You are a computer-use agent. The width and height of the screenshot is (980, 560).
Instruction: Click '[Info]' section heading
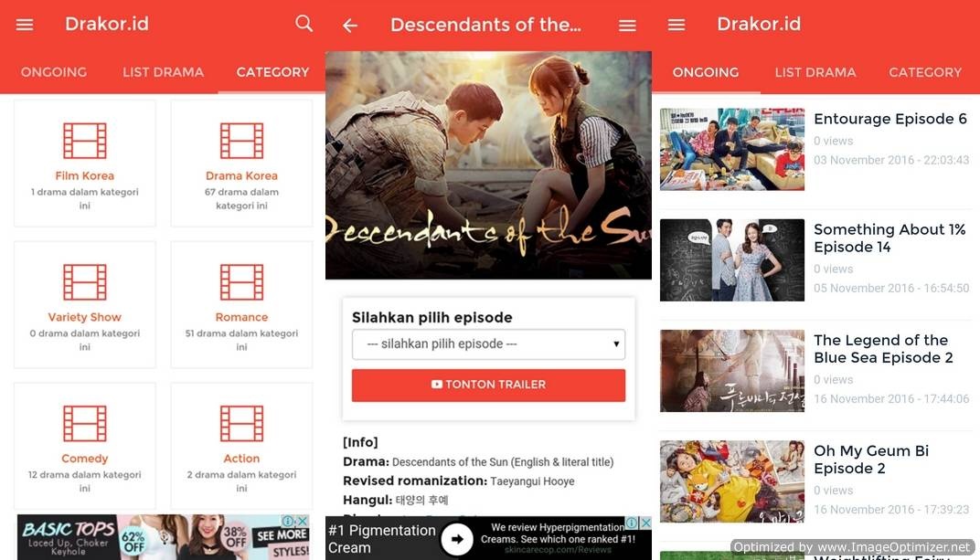(360, 442)
